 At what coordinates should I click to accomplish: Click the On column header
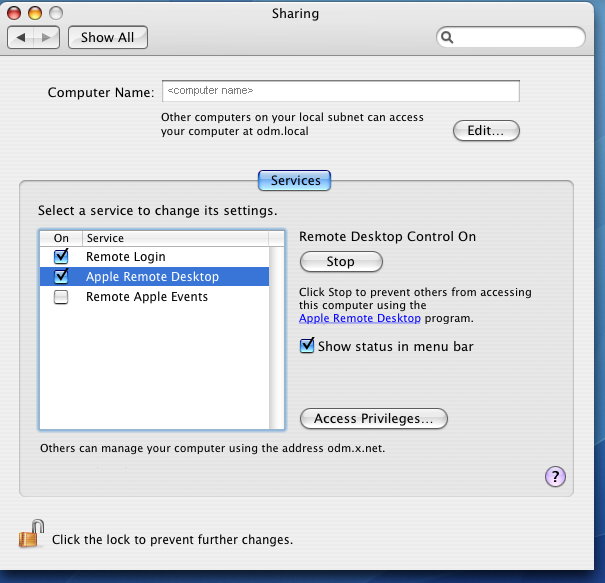tap(61, 238)
